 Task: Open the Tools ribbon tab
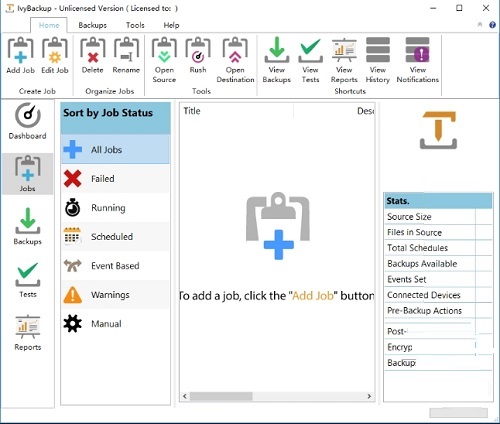point(135,25)
